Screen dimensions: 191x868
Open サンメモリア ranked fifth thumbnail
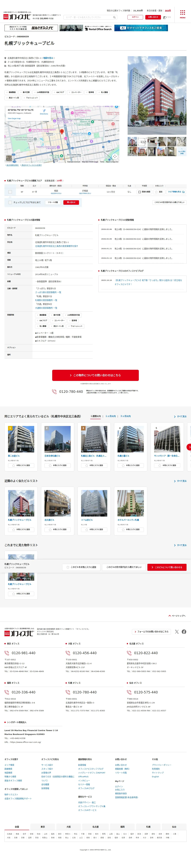point(167,439)
